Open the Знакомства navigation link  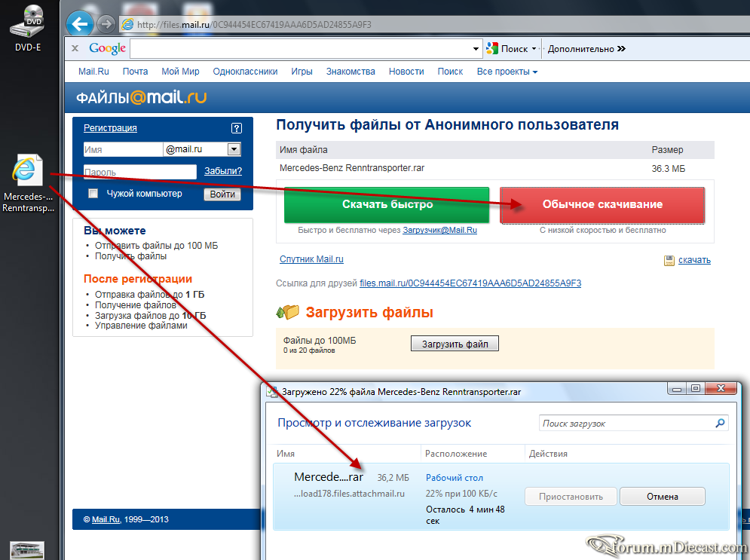351,72
